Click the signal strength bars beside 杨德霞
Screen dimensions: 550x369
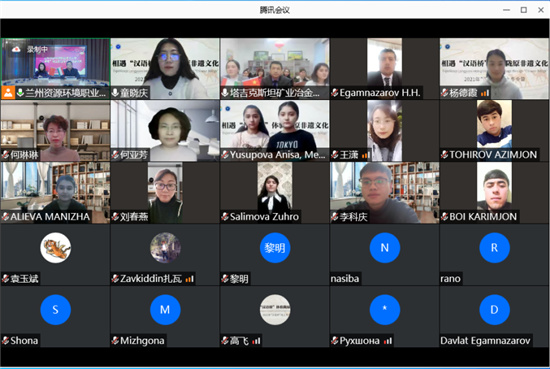tap(484, 93)
